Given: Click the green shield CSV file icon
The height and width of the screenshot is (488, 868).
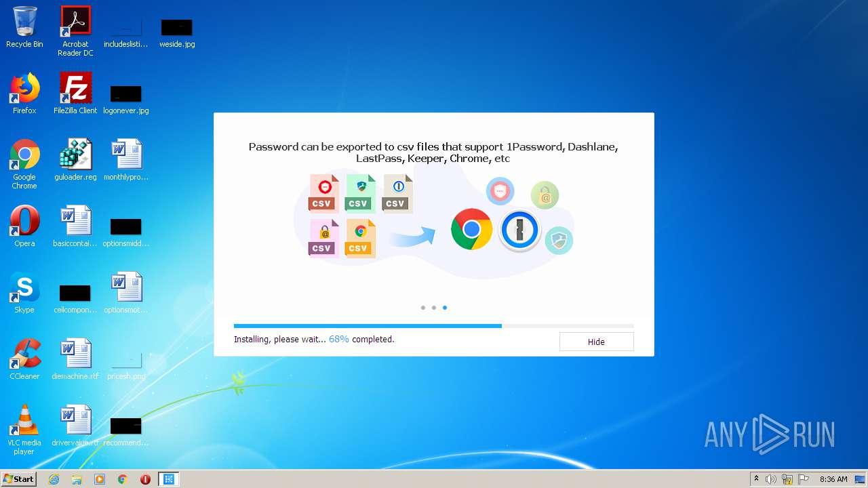Looking at the screenshot, I should 360,193.
